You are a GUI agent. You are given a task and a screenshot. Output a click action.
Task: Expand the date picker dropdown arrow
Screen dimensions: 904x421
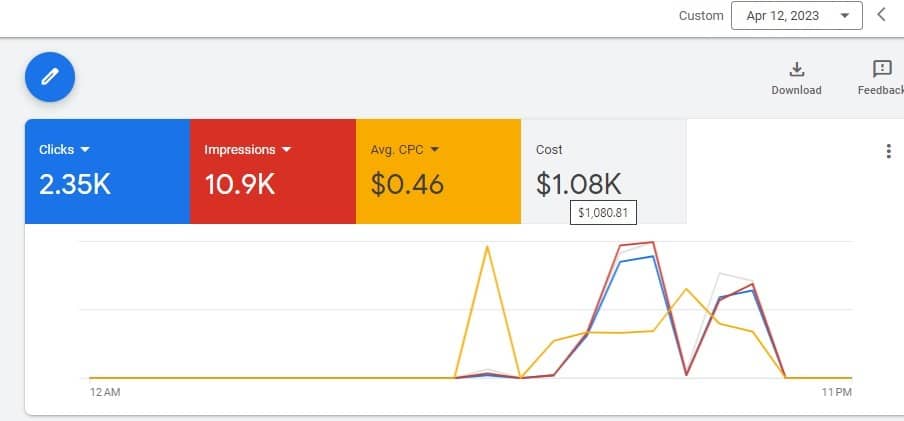click(845, 16)
